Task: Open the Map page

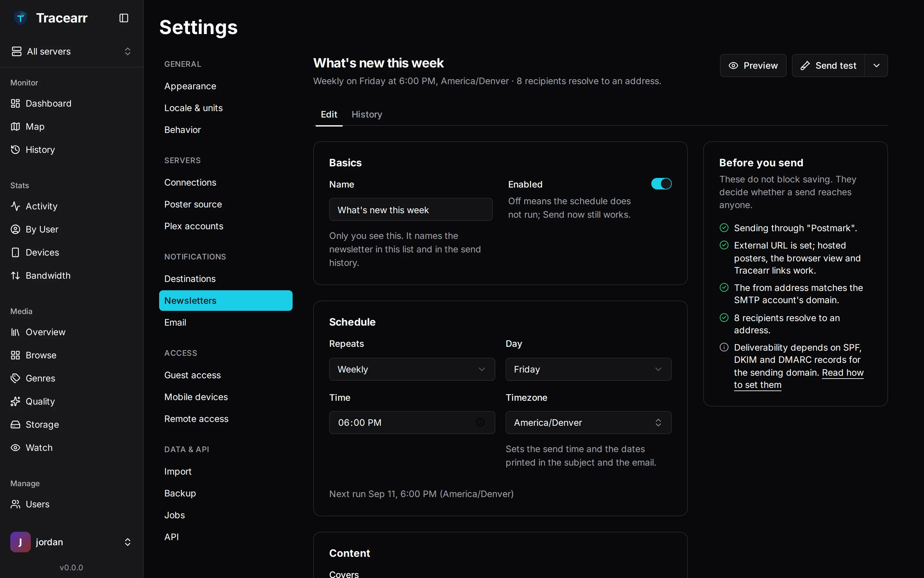Action: (x=72, y=127)
